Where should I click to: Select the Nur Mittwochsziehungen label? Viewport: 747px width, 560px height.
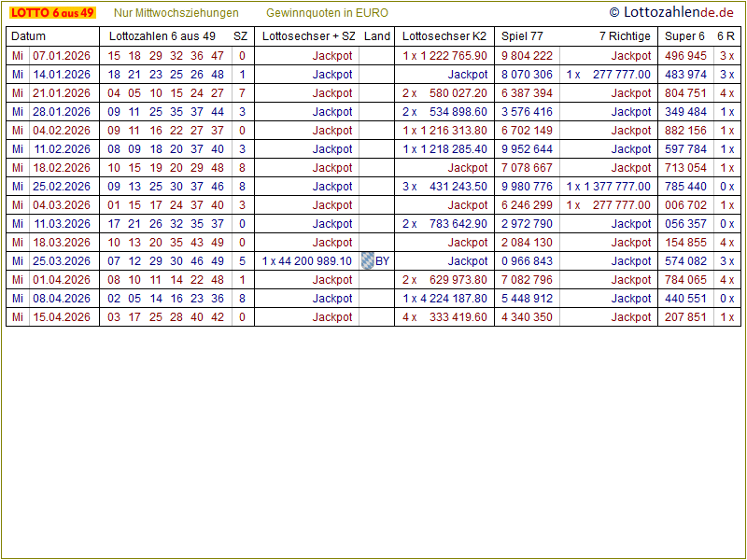point(176,13)
